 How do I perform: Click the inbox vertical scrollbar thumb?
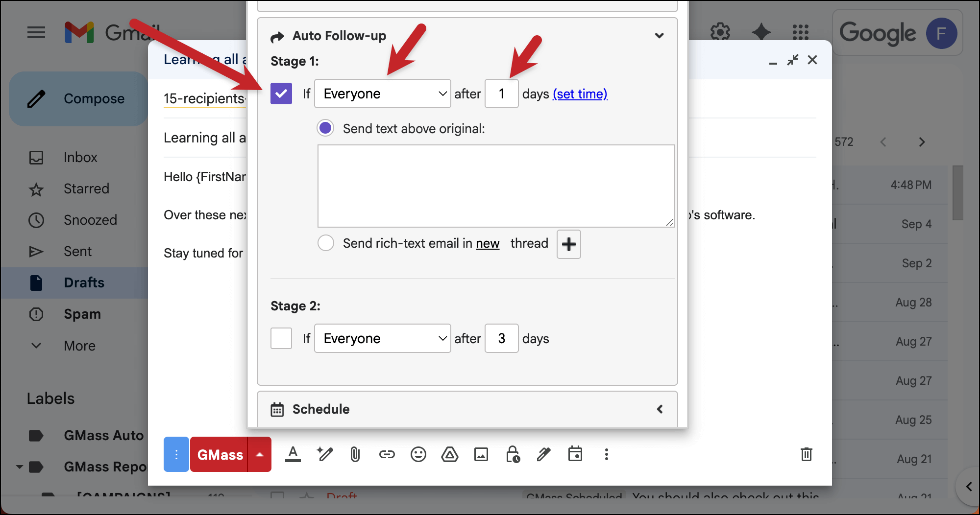[x=957, y=193]
